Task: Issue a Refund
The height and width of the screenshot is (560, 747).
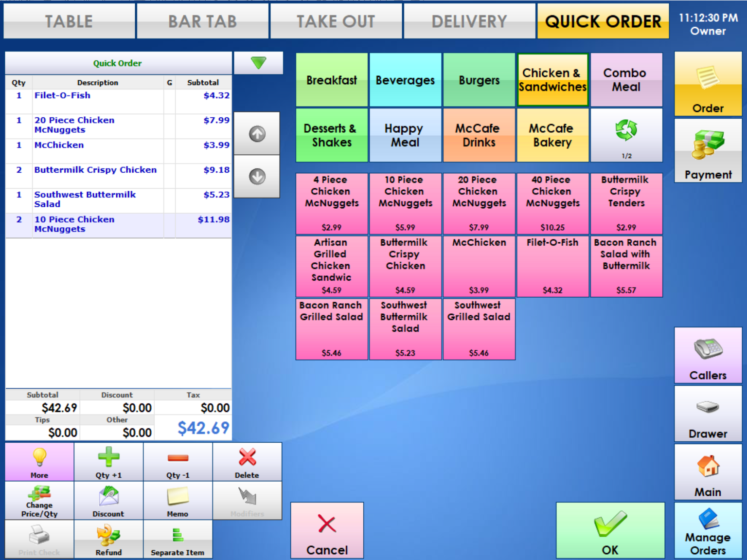Action: pyautogui.click(x=108, y=539)
